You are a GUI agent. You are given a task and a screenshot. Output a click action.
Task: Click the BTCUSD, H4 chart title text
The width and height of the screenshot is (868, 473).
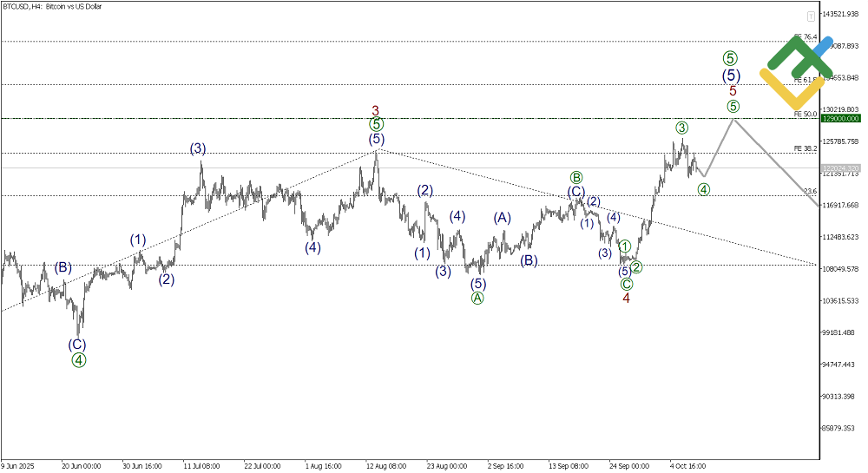tap(52, 7)
